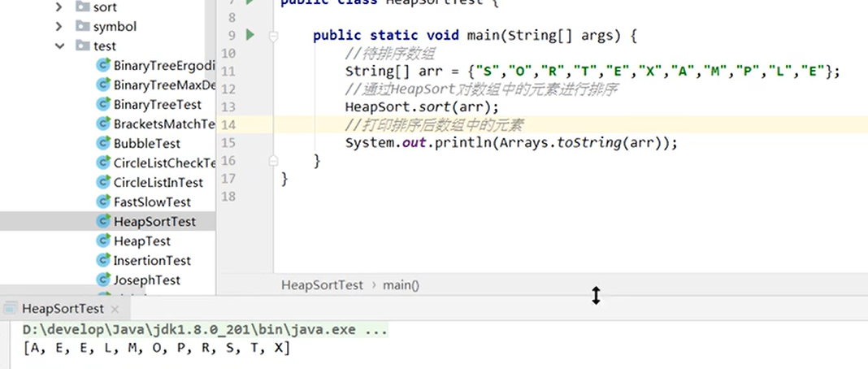Select HeapSortTest in project tree

(x=155, y=222)
